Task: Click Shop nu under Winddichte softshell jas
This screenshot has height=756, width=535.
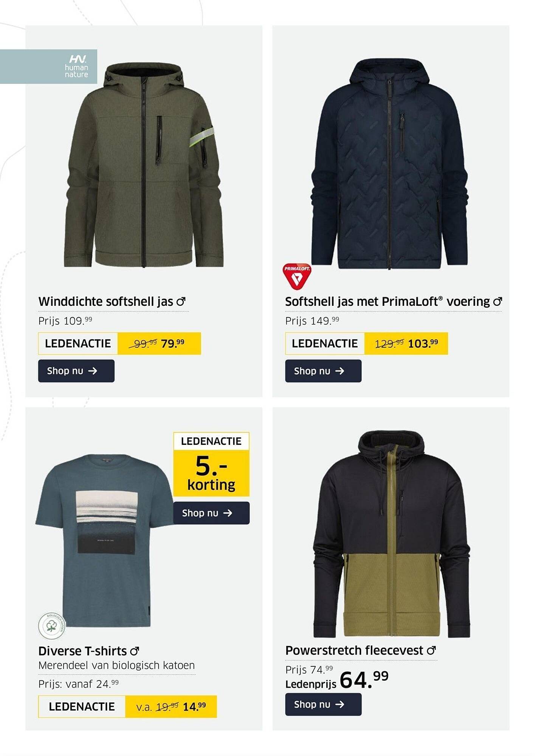Action: (x=76, y=371)
